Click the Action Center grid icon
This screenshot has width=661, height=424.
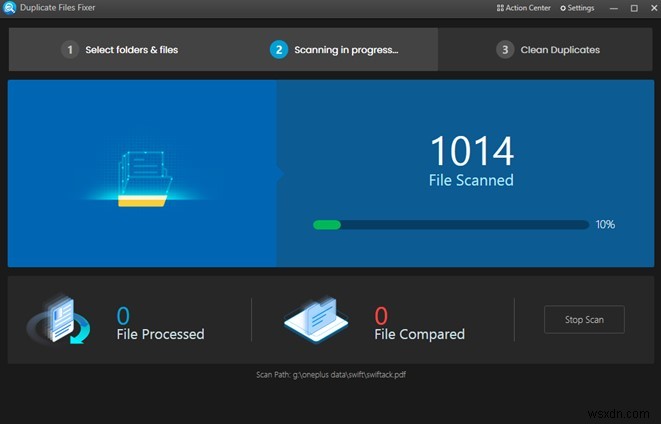click(500, 8)
